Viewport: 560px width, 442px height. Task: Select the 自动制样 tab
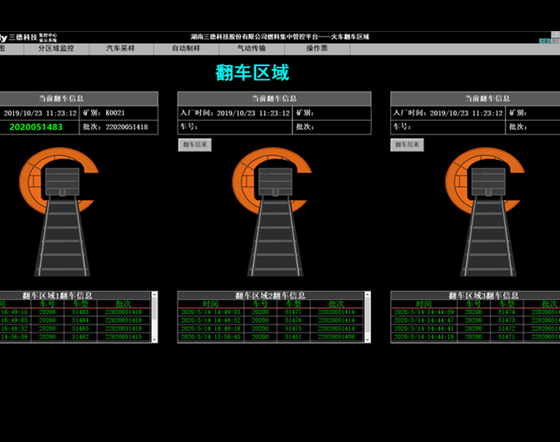pyautogui.click(x=186, y=49)
